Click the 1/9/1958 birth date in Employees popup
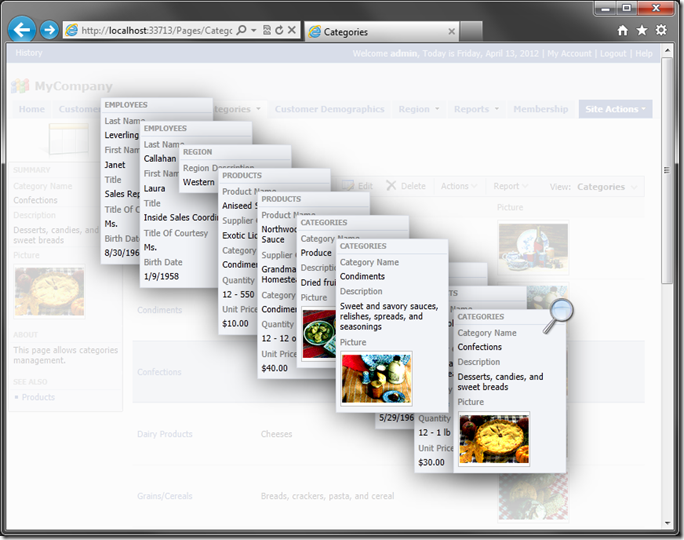 (x=161, y=276)
